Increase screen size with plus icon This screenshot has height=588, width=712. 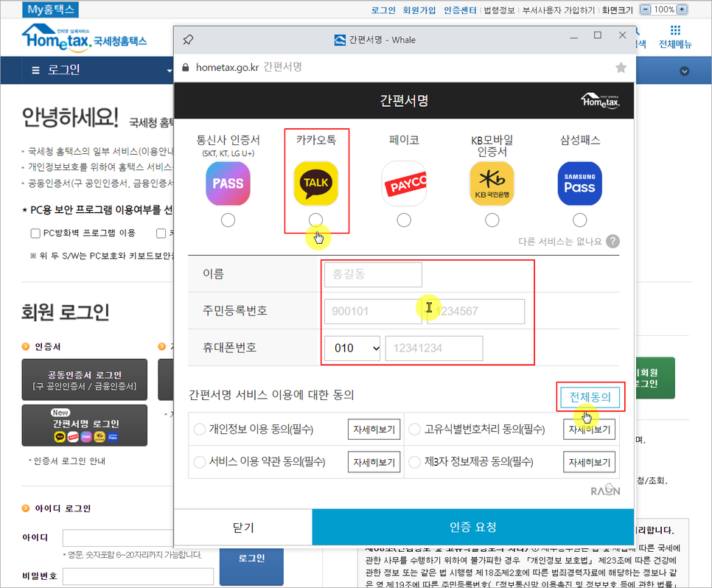coord(682,10)
